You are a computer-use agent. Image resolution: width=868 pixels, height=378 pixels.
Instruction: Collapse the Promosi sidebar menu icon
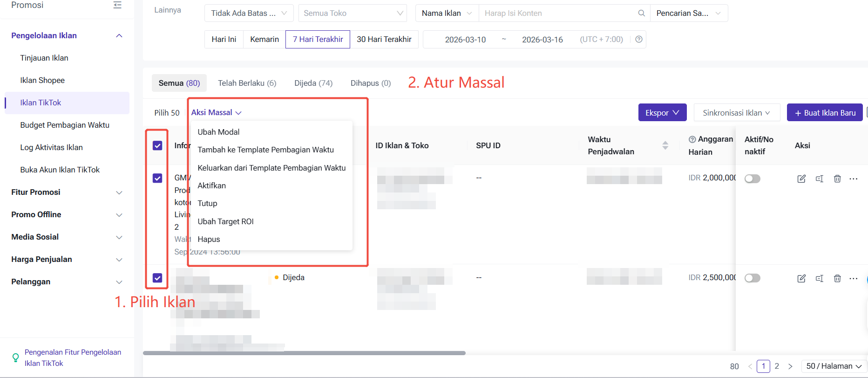pos(117,5)
